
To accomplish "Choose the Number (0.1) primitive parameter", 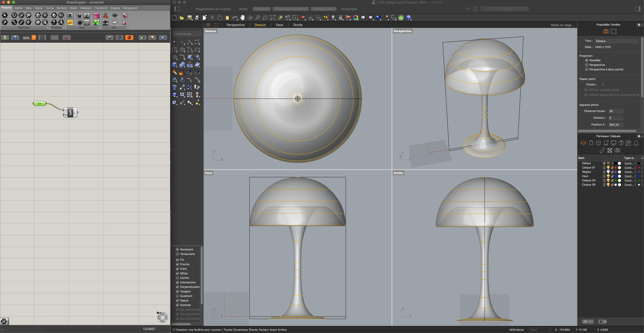I will 61,15.
